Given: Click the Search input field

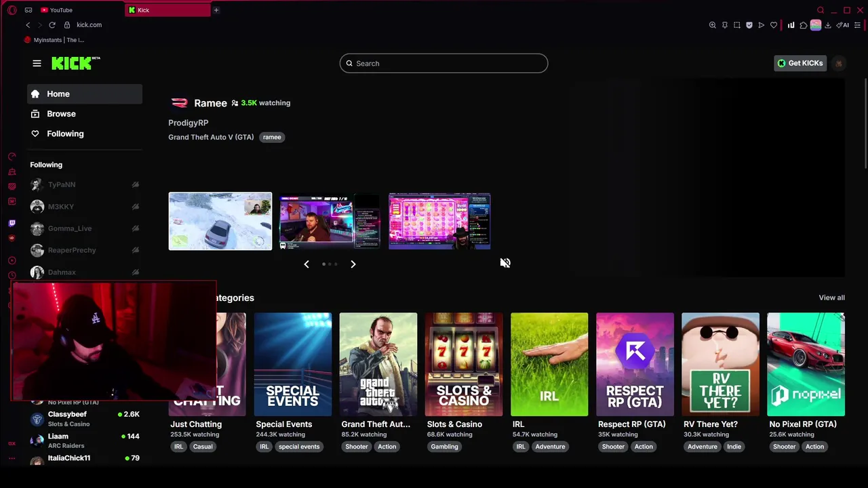Looking at the screenshot, I should point(443,63).
